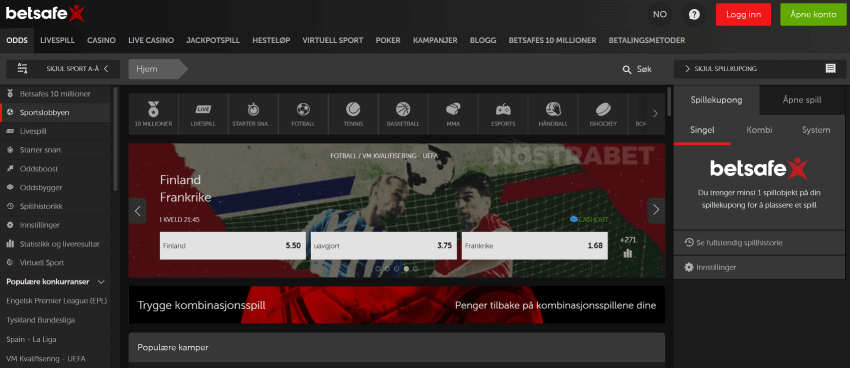
Task: Bet on uavgjort at 3.75
Action: [x=383, y=246]
